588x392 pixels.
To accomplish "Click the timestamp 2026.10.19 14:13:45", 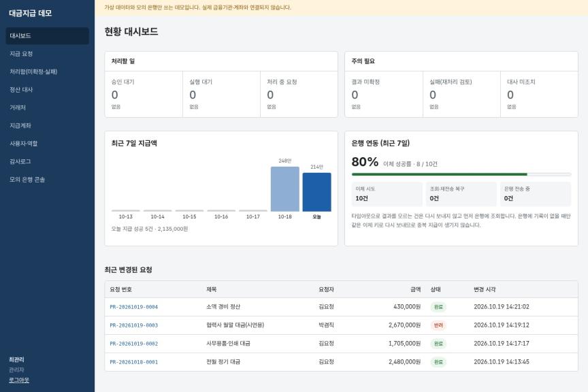I will pos(502,362).
